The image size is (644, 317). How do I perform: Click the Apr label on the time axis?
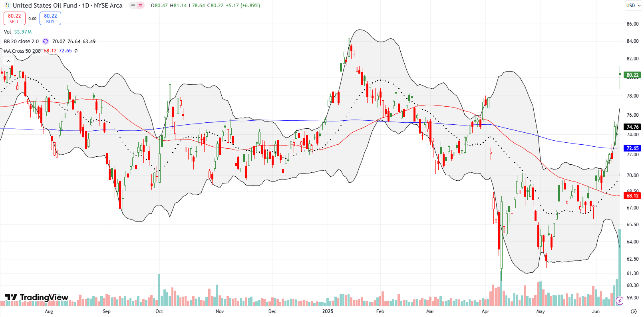click(x=485, y=311)
